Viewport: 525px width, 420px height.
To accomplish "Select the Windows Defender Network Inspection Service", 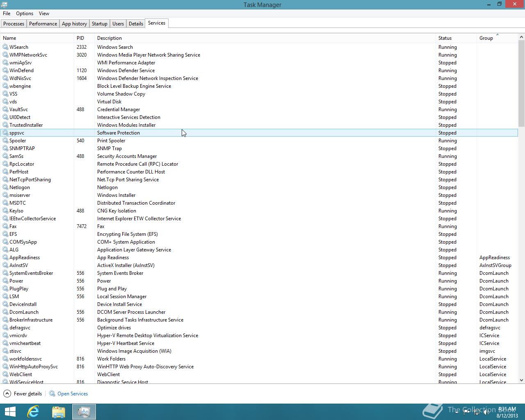I will (148, 78).
